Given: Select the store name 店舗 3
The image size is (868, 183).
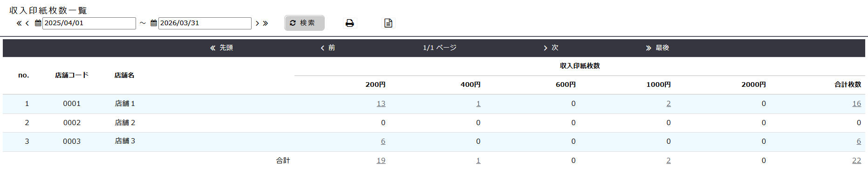Looking at the screenshot, I should (x=125, y=141).
